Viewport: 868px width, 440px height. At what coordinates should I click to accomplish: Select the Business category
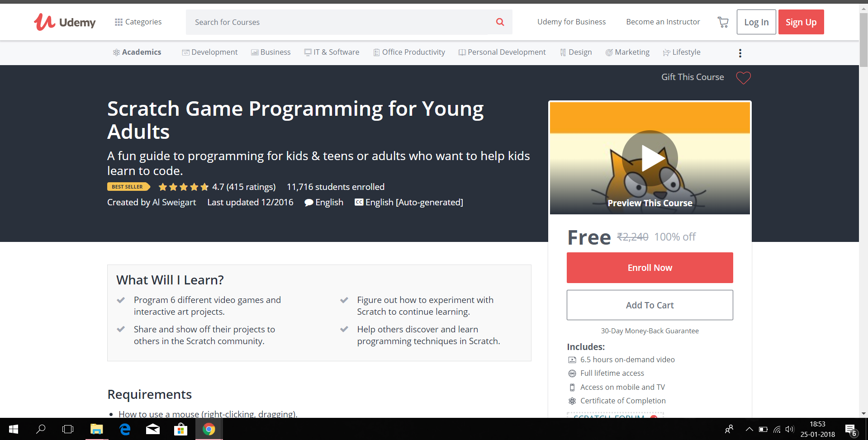271,52
